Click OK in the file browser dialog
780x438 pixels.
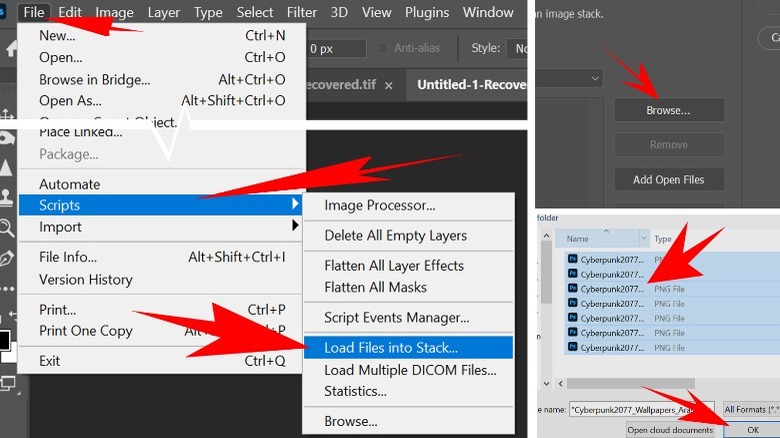[753, 430]
